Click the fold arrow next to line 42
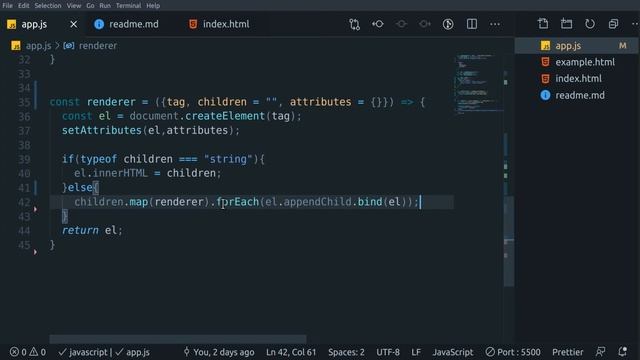 [36, 209]
